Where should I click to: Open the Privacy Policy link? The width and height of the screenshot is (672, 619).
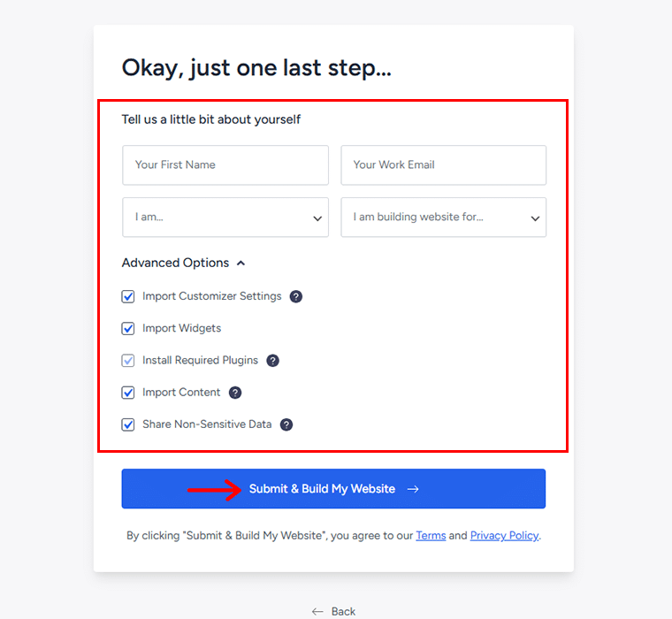click(x=504, y=535)
